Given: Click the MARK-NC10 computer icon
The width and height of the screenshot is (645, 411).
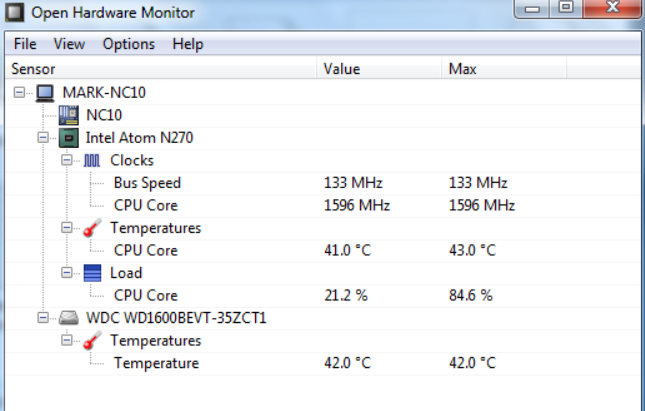Looking at the screenshot, I should [x=45, y=93].
